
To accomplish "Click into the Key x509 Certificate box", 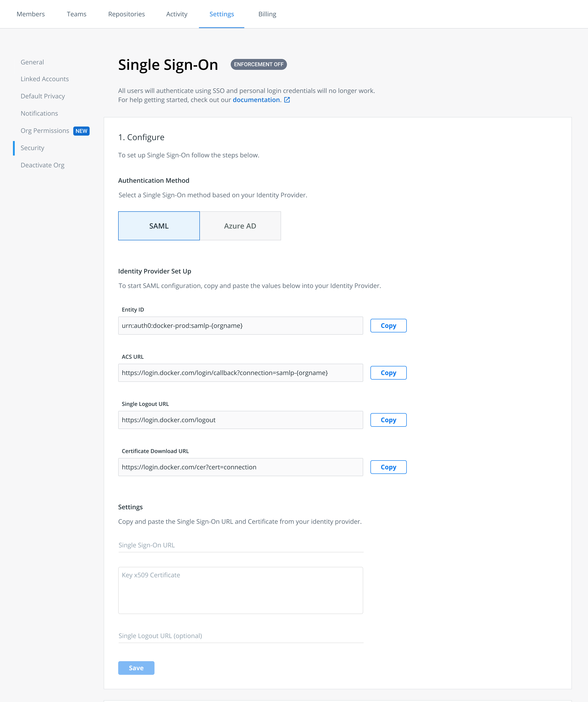I will click(x=240, y=590).
